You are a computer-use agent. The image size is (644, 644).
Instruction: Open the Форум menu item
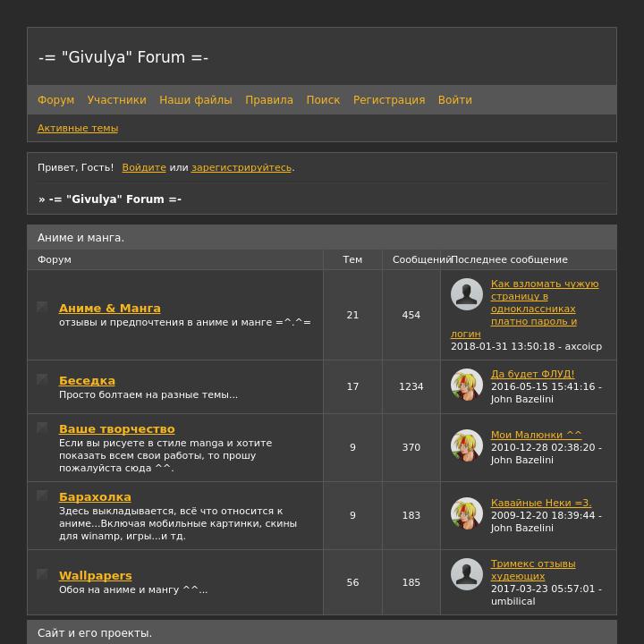(55, 100)
